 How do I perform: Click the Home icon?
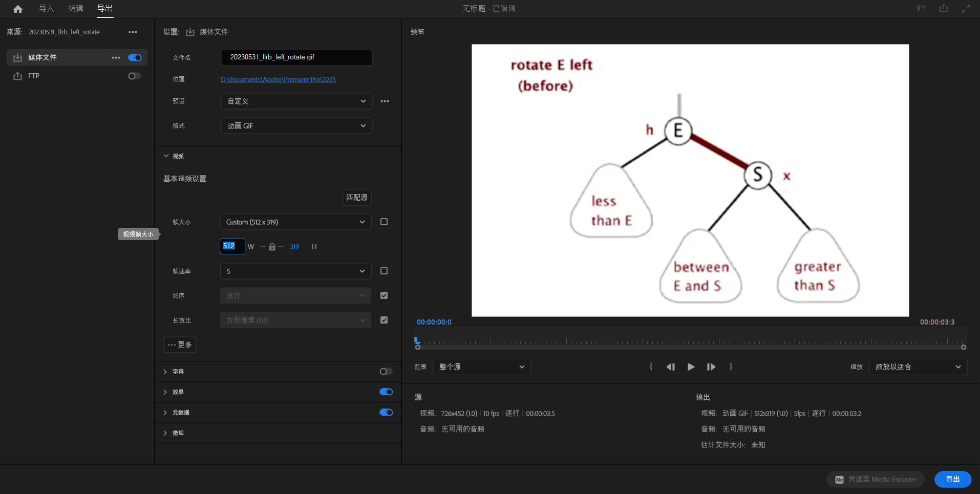pyautogui.click(x=18, y=9)
